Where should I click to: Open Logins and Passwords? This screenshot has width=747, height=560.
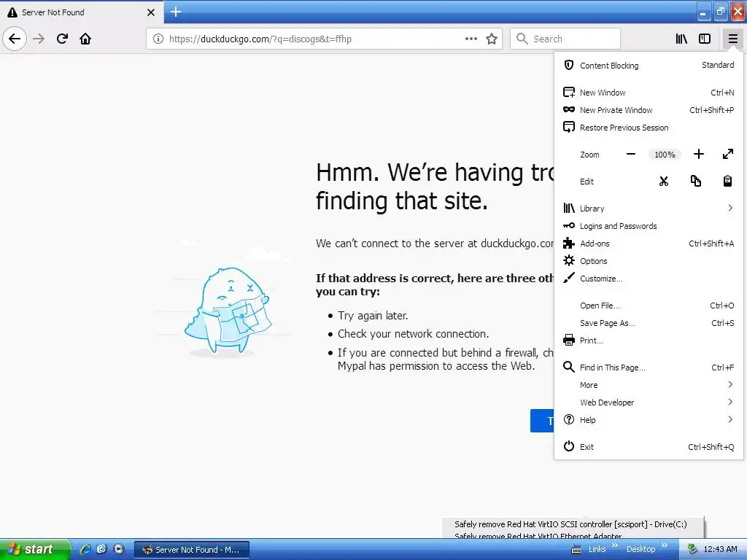pyautogui.click(x=649, y=226)
